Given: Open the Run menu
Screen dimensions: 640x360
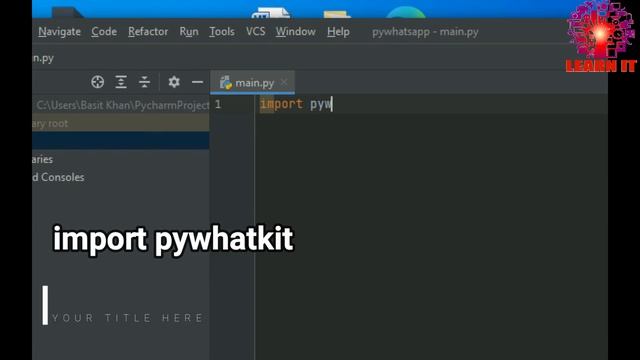Looking at the screenshot, I should [x=189, y=32].
